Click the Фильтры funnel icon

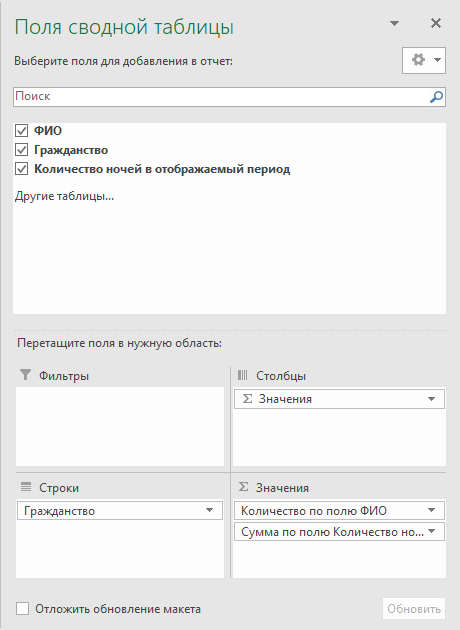(x=25, y=375)
